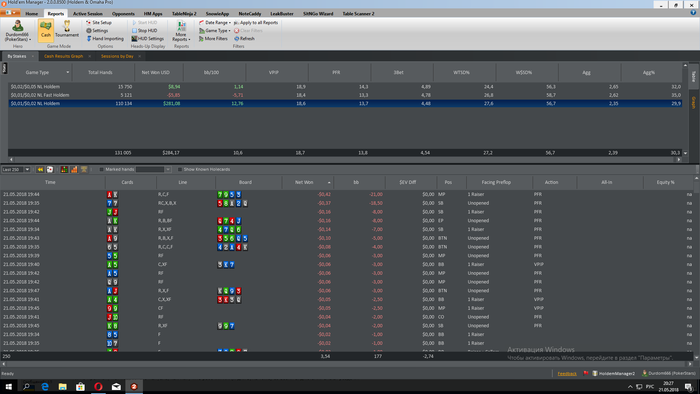
Task: Select $0,02/$0,05 NL Holdem row
Action: [x=345, y=87]
